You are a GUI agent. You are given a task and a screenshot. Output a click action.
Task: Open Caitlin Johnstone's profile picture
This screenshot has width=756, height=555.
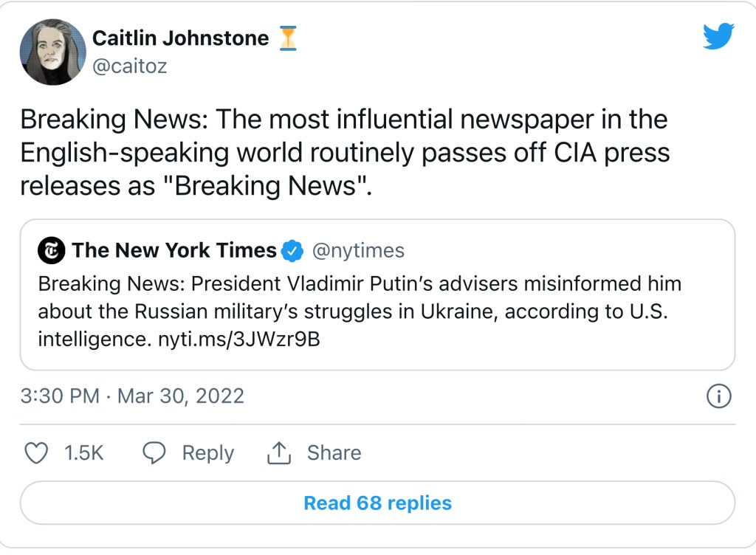(52, 52)
